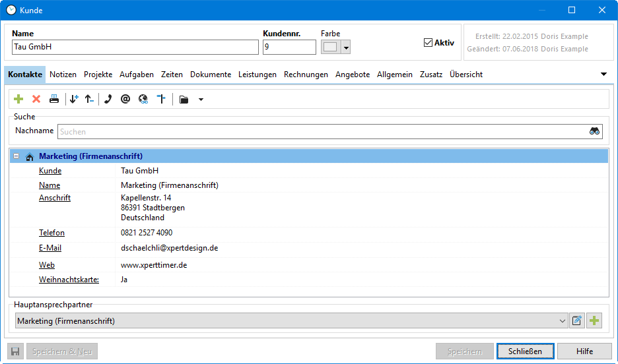Click the green plus add contact icon in toolbar
The height and width of the screenshot is (364, 618).
pyautogui.click(x=18, y=99)
